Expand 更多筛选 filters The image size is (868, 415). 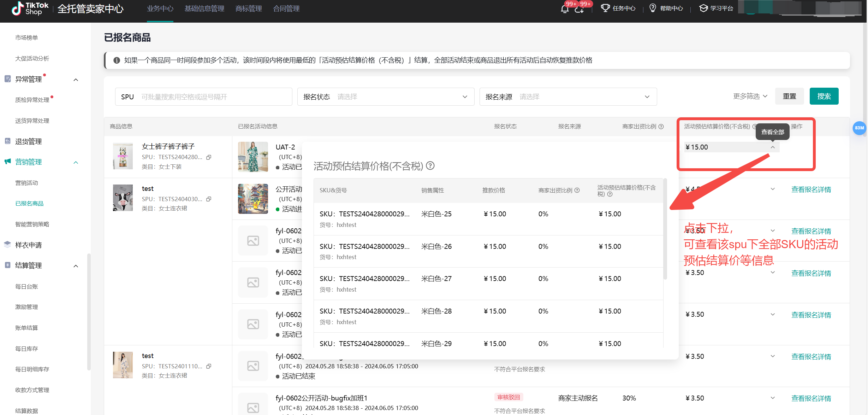[750, 96]
